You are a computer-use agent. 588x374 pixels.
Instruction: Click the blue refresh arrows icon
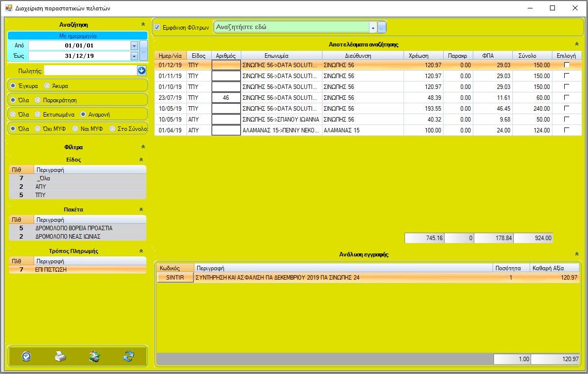[x=129, y=356]
